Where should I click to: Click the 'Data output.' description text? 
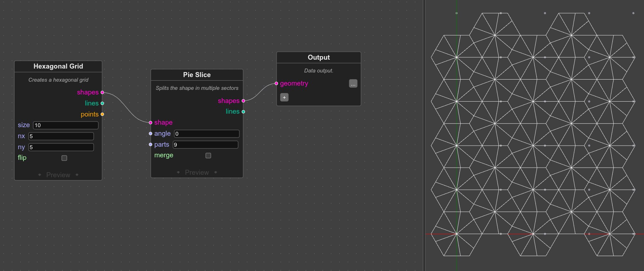[x=319, y=71]
